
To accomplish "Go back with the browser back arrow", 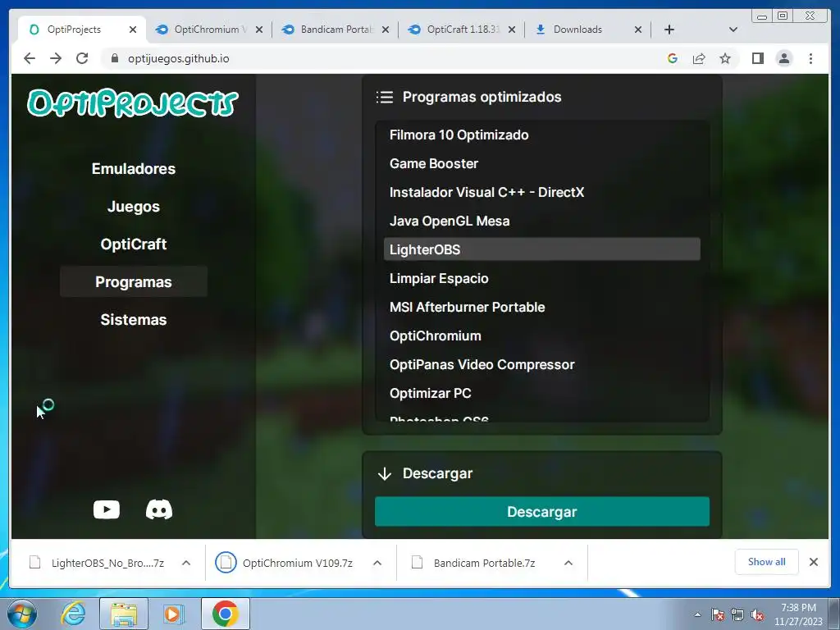I will 30,58.
